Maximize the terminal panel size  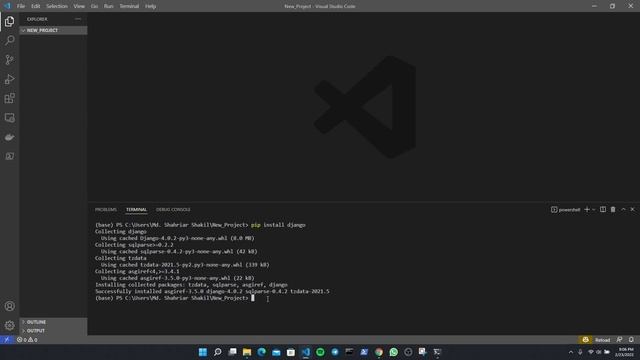coord(623,209)
